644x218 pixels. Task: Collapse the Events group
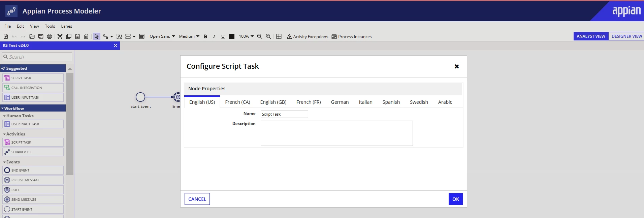[11, 162]
